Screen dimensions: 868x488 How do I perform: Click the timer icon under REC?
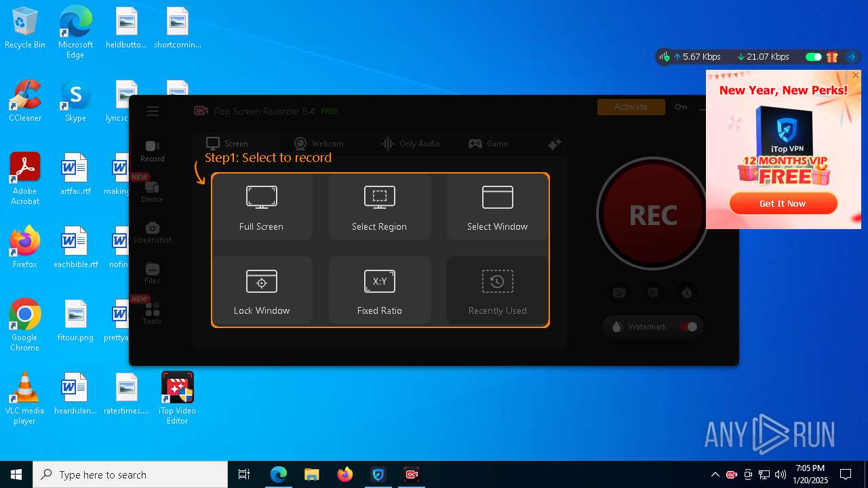click(x=687, y=293)
